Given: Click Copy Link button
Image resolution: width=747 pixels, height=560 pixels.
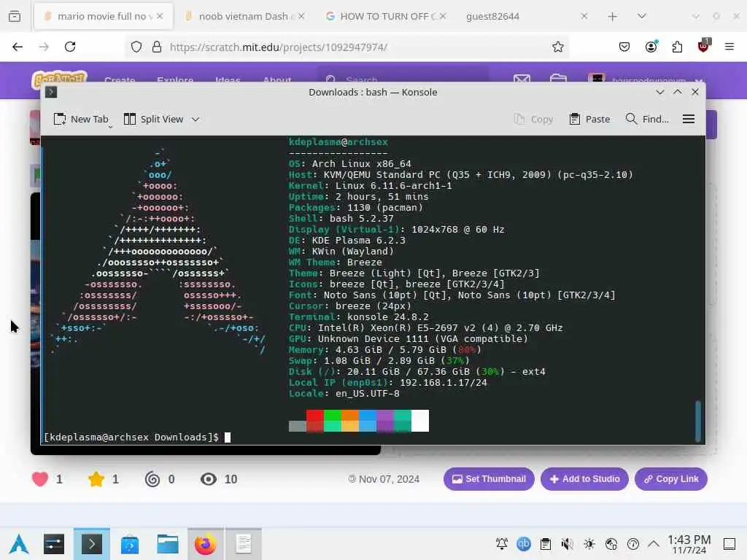Looking at the screenshot, I should (671, 479).
